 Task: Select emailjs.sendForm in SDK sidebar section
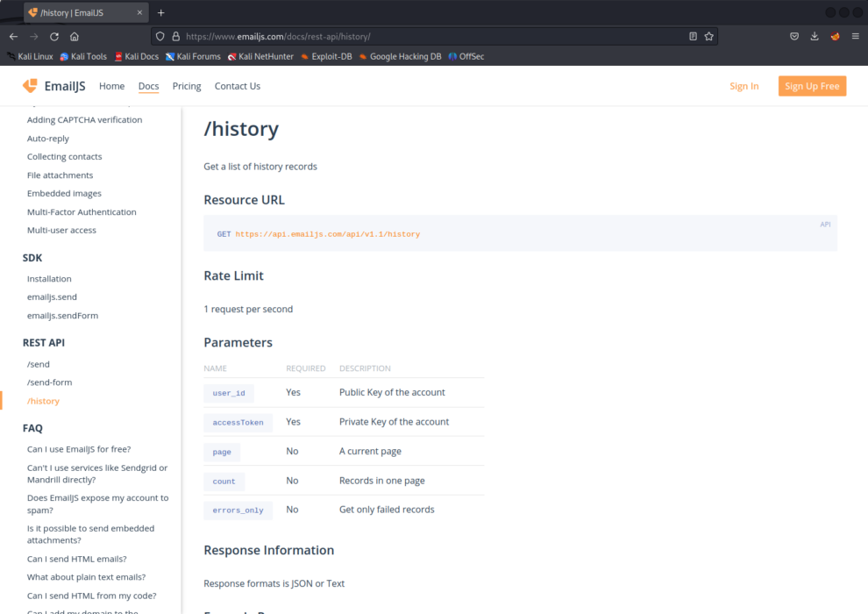tap(62, 316)
